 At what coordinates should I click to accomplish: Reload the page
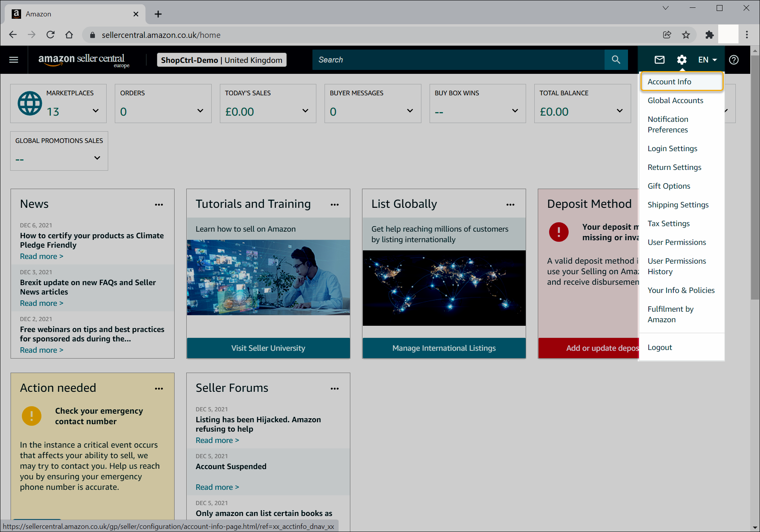[x=50, y=35]
